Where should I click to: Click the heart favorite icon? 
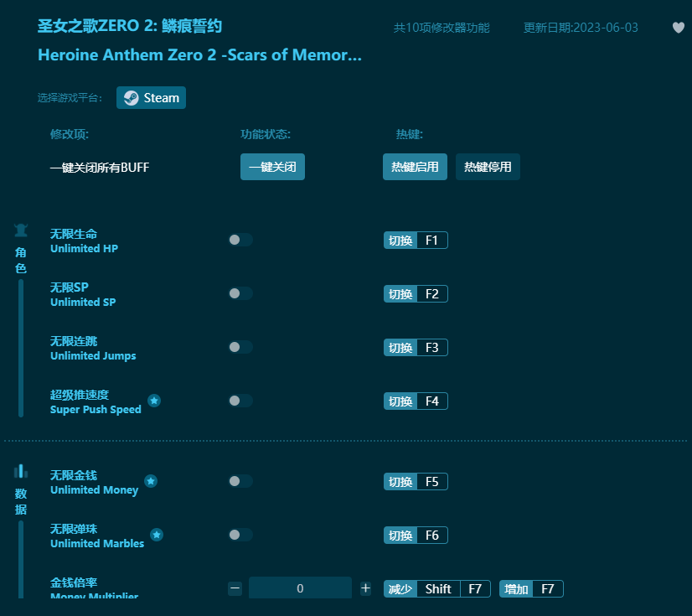point(678,28)
